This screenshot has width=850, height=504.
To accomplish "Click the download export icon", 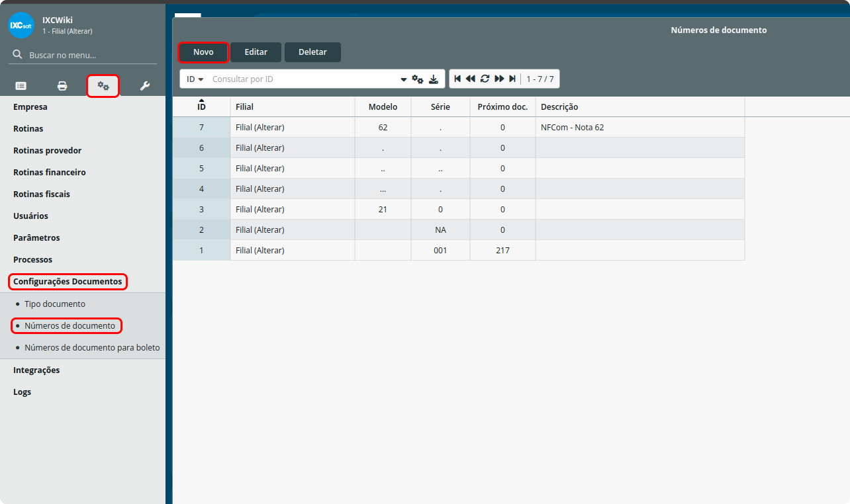I will point(434,79).
